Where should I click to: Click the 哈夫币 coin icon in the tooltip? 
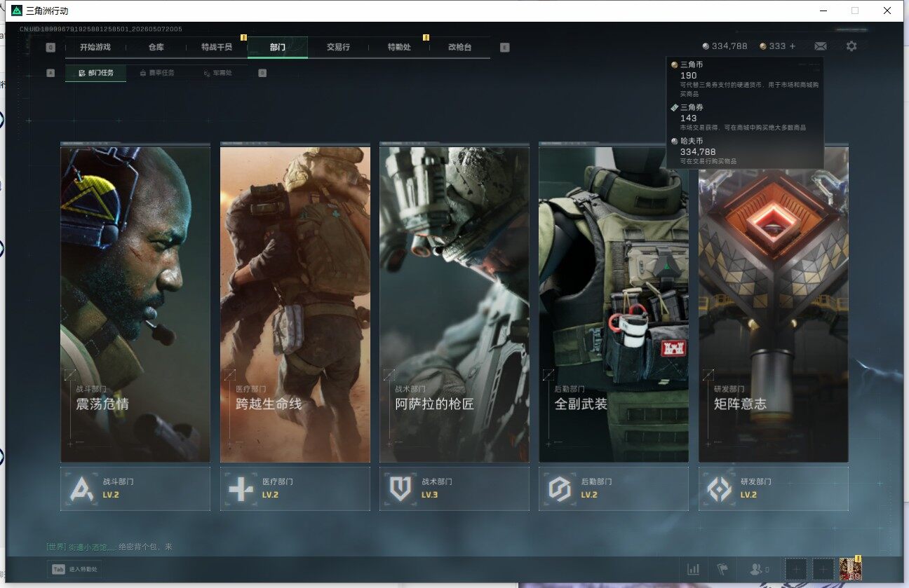tap(675, 141)
